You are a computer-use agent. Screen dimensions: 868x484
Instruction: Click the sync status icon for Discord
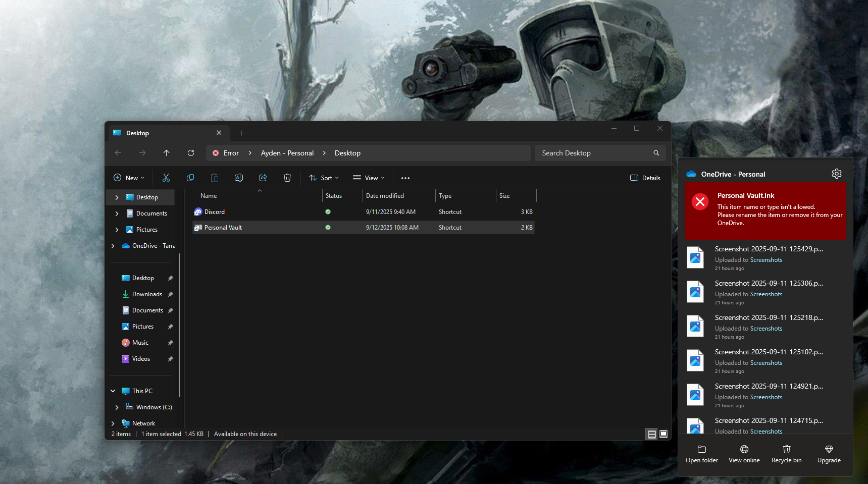[x=328, y=212]
